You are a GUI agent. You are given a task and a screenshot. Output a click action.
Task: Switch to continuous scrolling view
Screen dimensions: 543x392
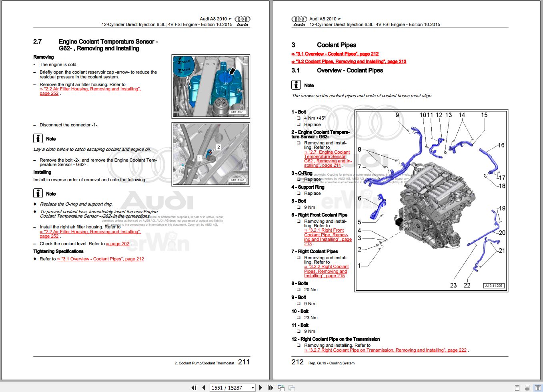pyautogui.click(x=527, y=388)
